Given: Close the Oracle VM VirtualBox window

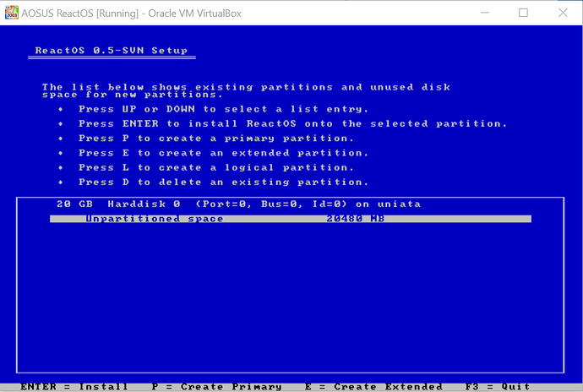Looking at the screenshot, I should click(562, 12).
